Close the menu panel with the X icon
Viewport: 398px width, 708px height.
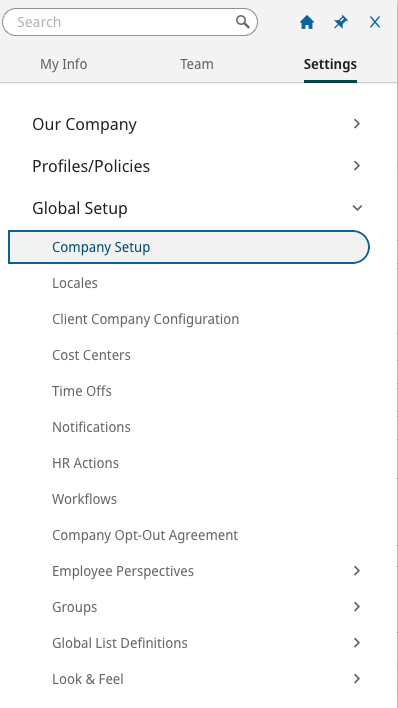click(x=375, y=22)
